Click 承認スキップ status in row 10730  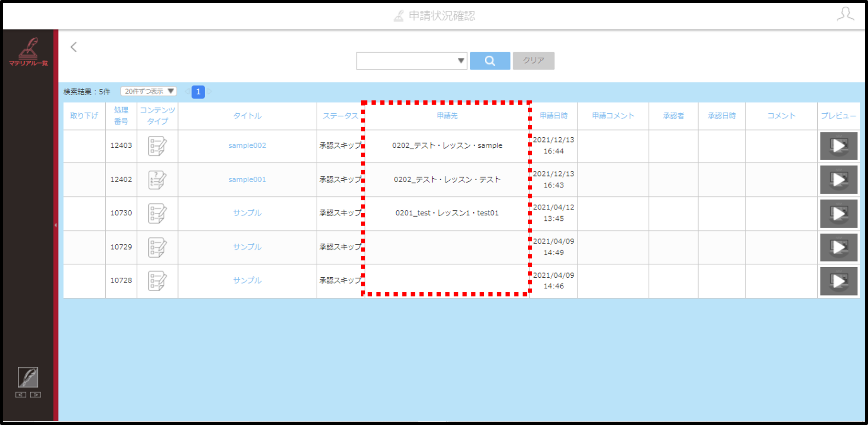tap(340, 213)
